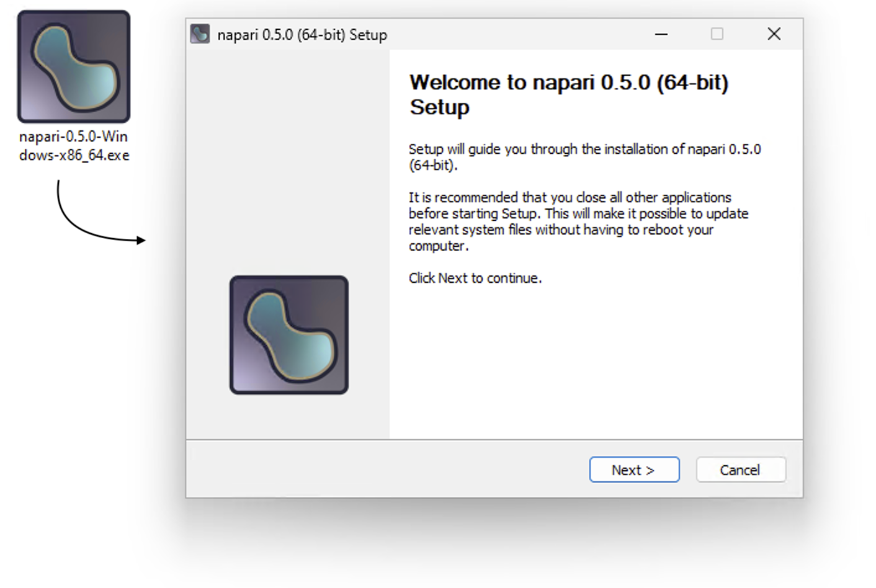
Task: Click the Welcome to napari heading
Action: pos(569,94)
